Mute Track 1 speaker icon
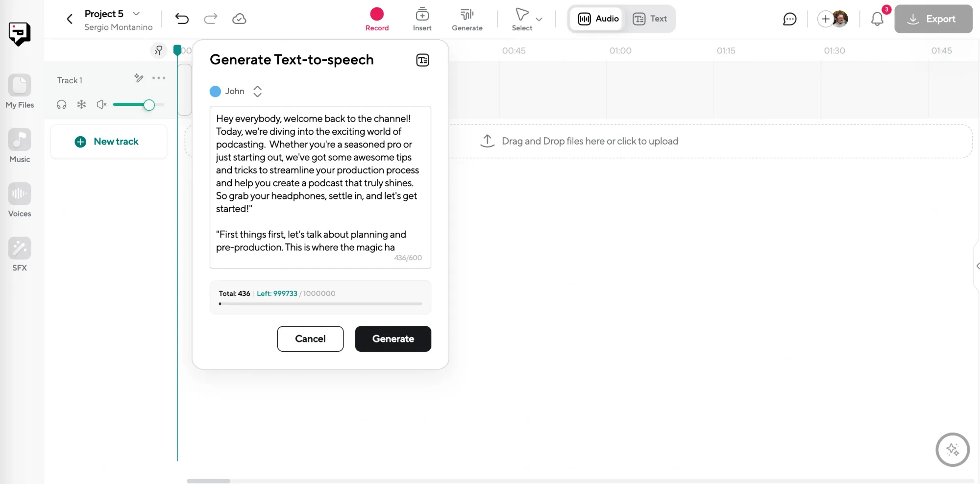 [x=101, y=104]
